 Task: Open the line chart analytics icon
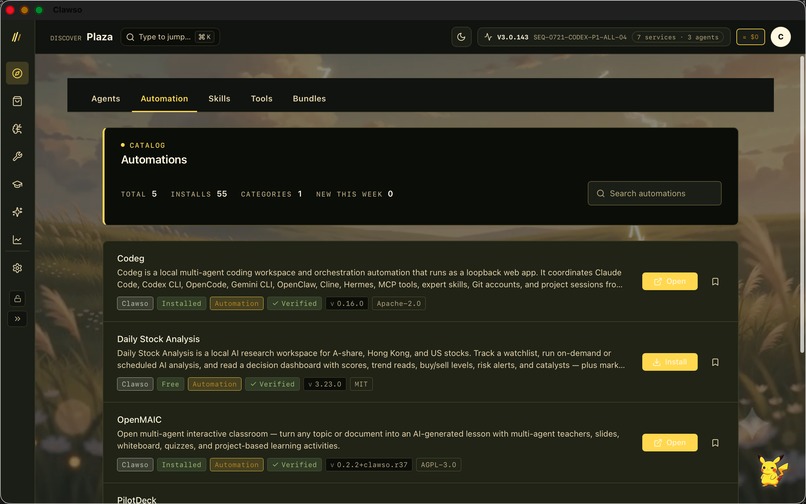(x=17, y=240)
